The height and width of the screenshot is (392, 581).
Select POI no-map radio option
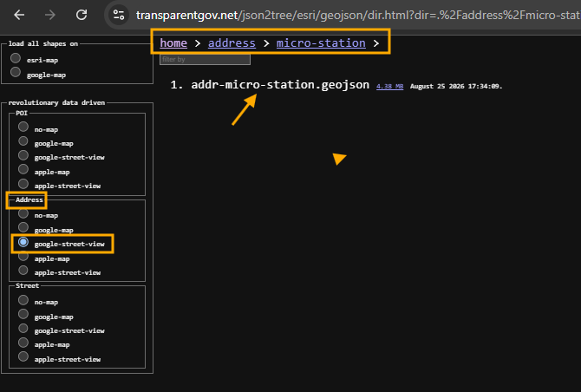23,127
